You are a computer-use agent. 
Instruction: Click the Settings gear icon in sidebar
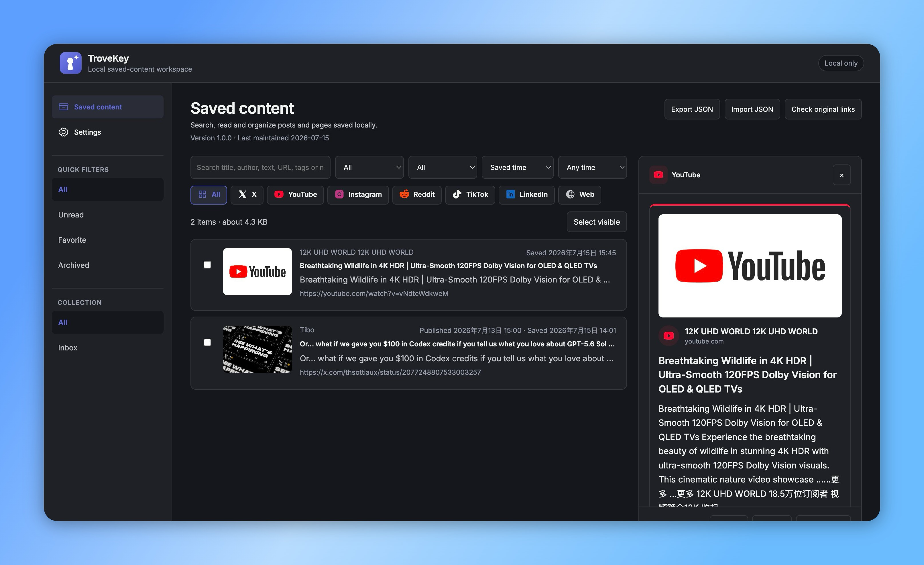tap(63, 132)
